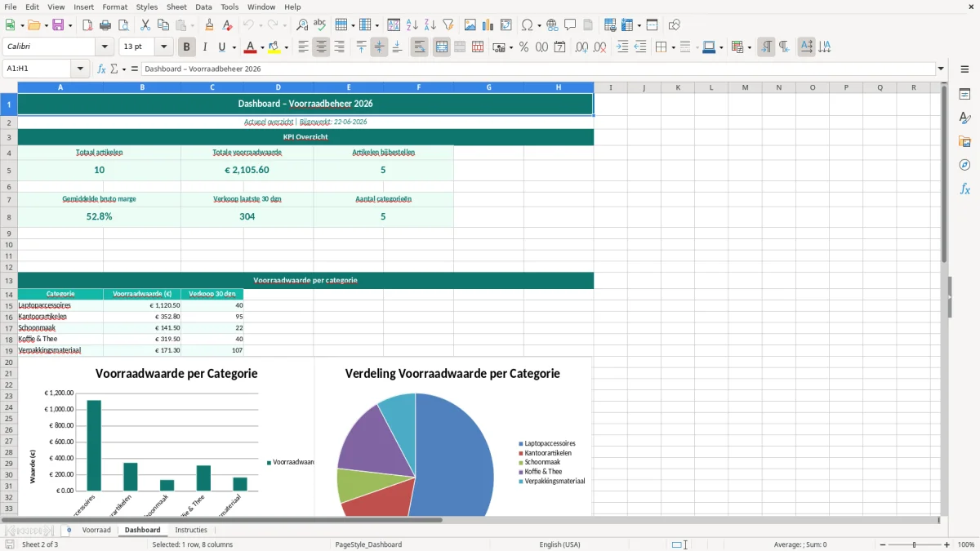Open the Font Size dropdown

pos(163,47)
